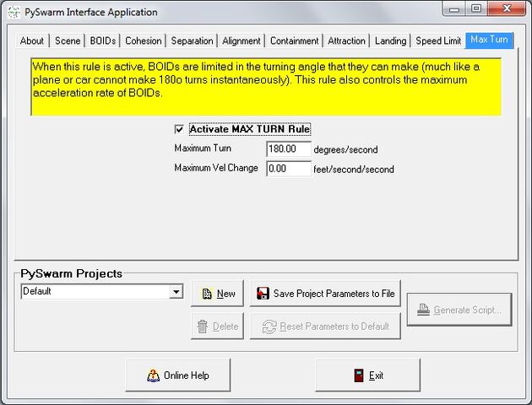Click the trash can Delete icon
Screen dimensions: 532x405
click(x=203, y=327)
